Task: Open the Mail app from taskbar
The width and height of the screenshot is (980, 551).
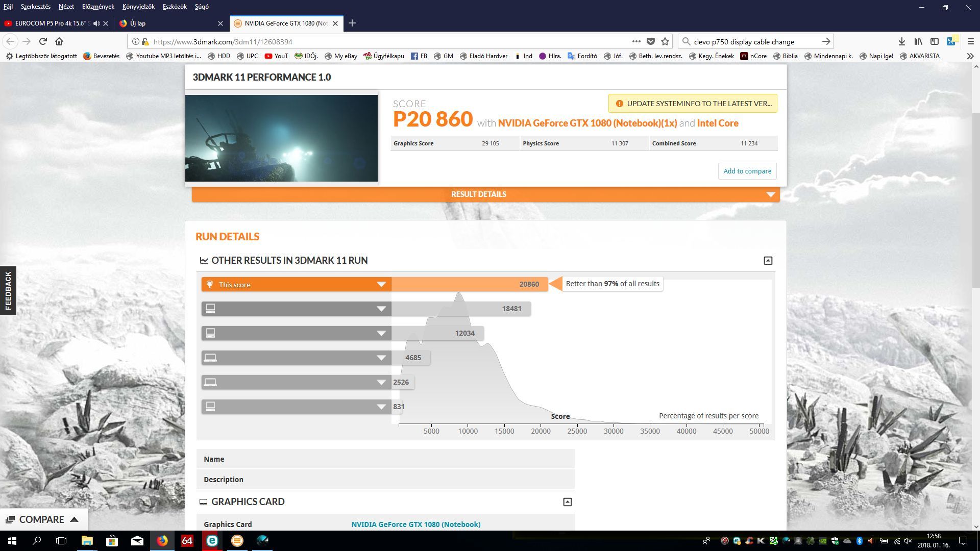Action: pos(137,541)
